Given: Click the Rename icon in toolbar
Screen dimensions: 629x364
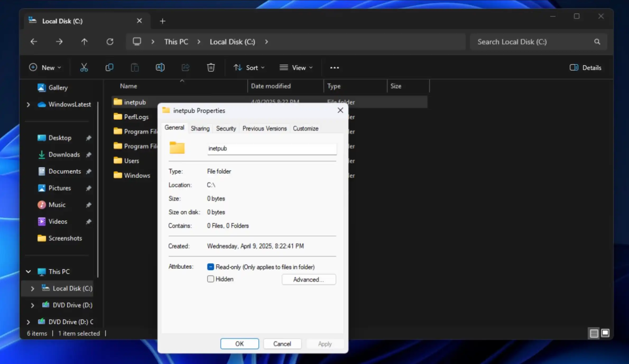Looking at the screenshot, I should tap(160, 68).
